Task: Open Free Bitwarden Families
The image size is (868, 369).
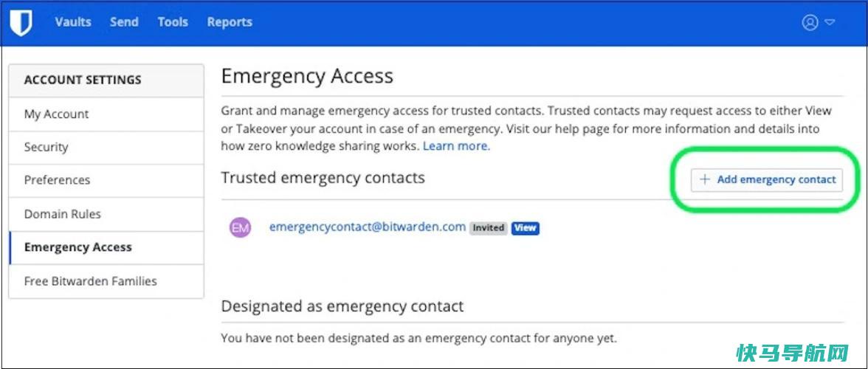Action: tap(106, 281)
